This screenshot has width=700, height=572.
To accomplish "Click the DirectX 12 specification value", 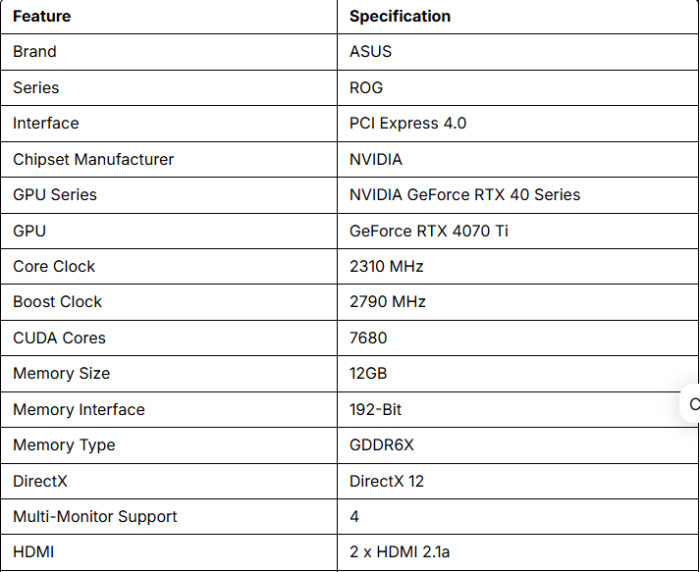I will click(x=387, y=481).
